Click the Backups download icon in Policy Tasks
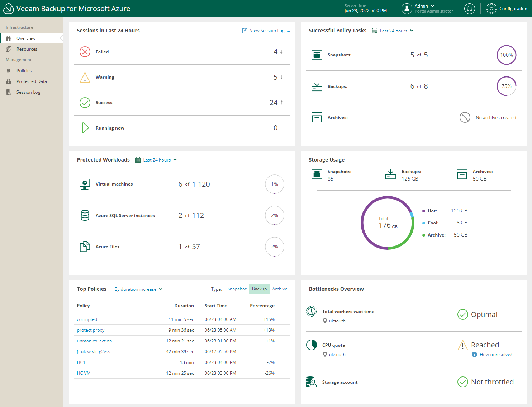The width and height of the screenshot is (532, 407). point(317,86)
